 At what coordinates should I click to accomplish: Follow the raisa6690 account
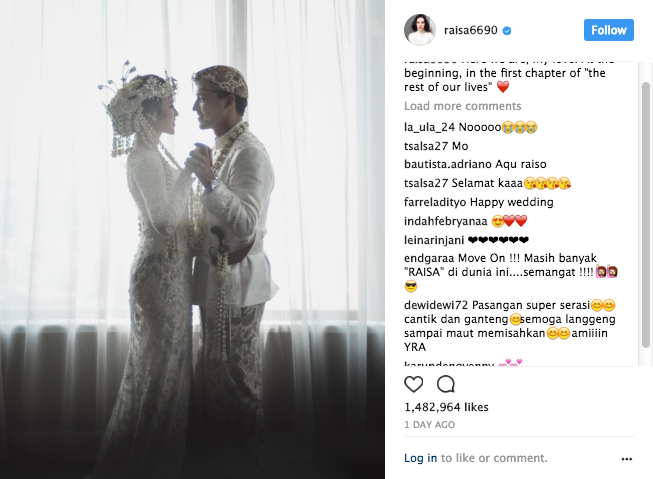(608, 30)
